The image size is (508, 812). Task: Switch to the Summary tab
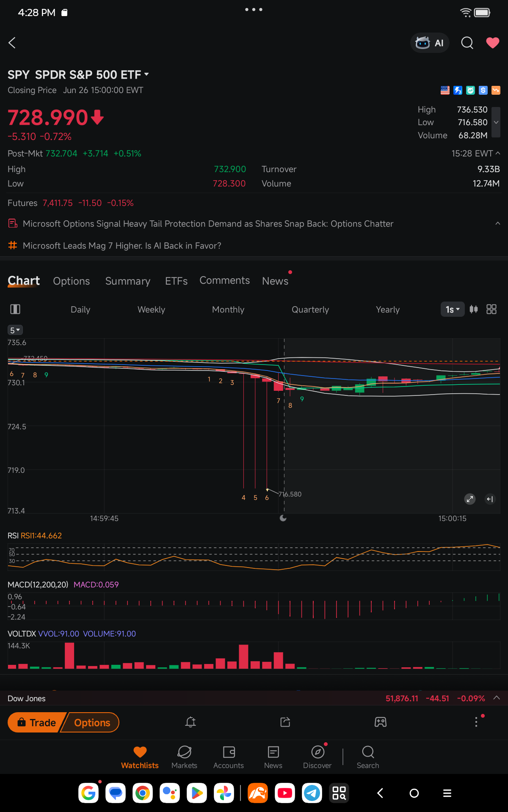tap(128, 281)
